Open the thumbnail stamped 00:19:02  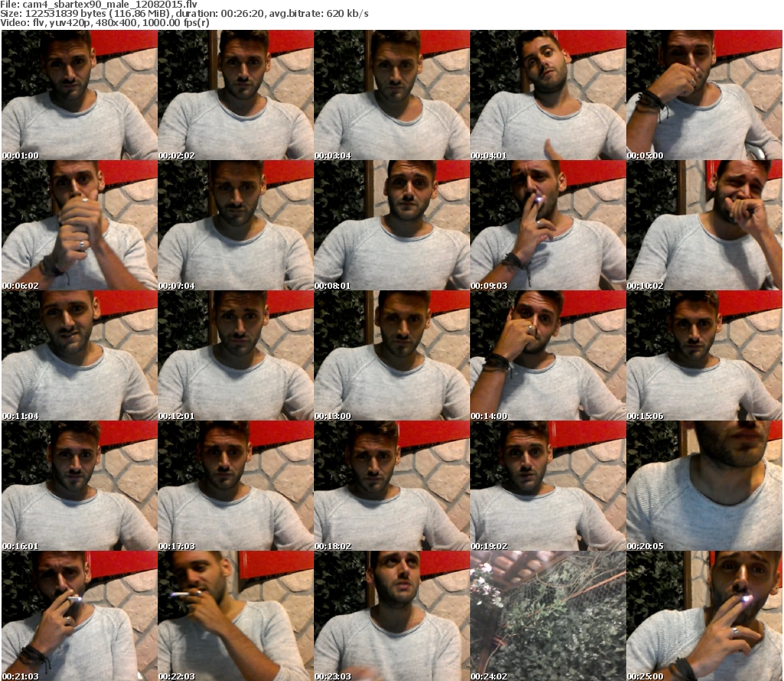[x=548, y=486]
